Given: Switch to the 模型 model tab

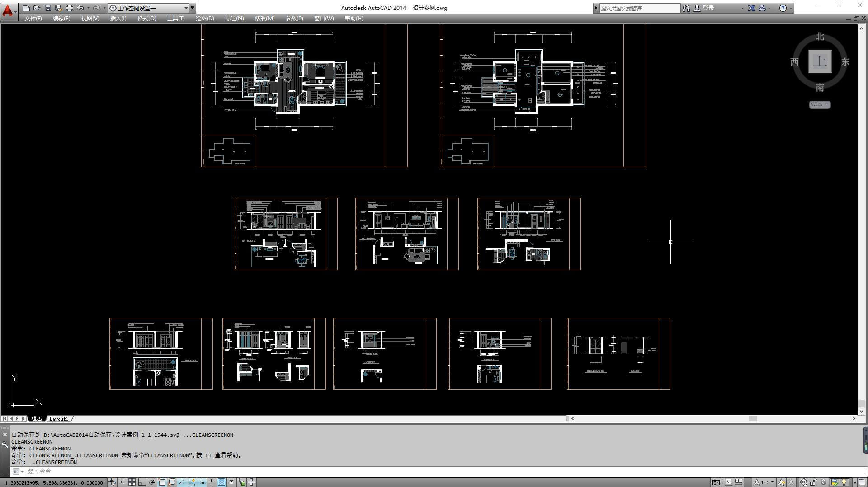Looking at the screenshot, I should point(37,419).
